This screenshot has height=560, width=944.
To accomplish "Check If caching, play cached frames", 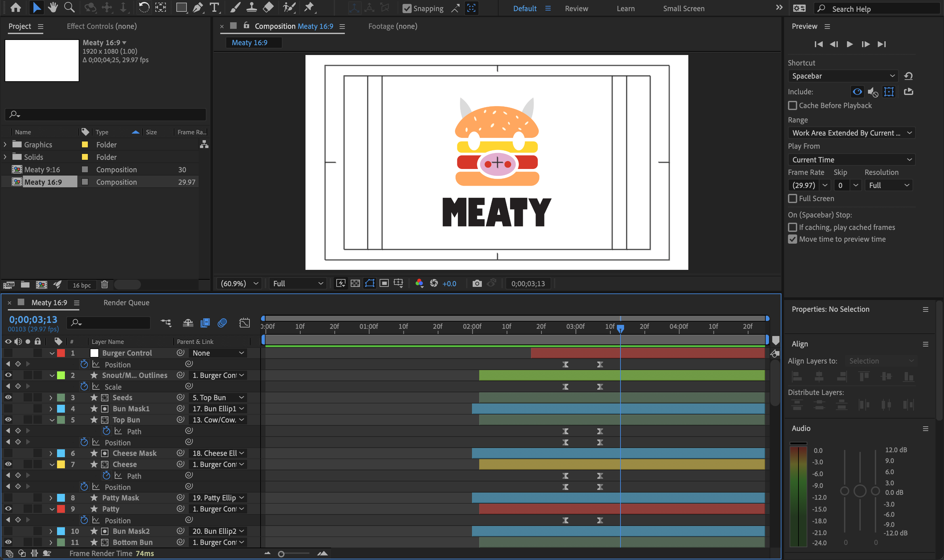I will coord(792,227).
